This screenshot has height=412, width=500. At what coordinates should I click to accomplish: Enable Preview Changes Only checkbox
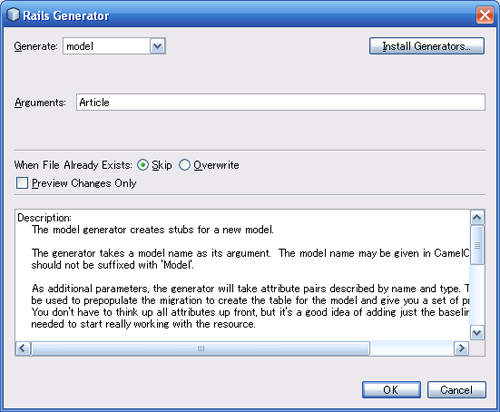click(22, 183)
